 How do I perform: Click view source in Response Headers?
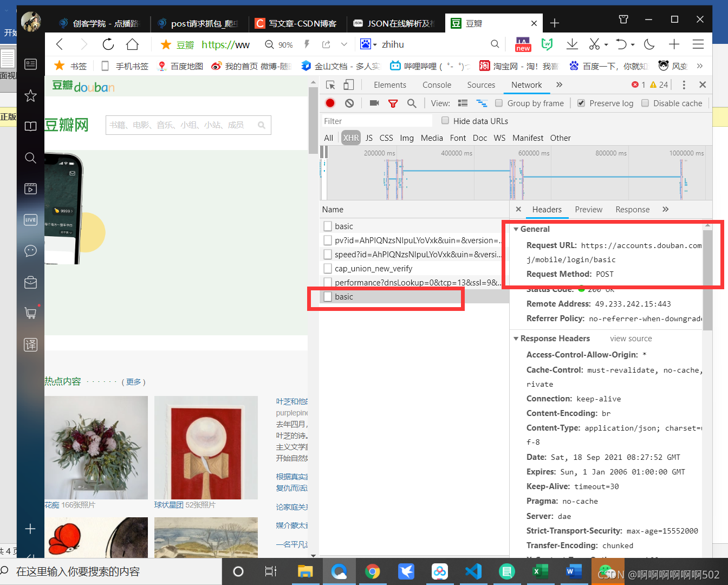631,339
